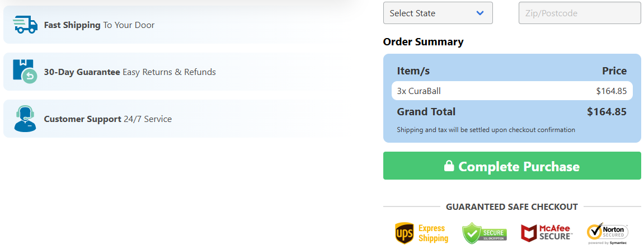
Task: Click the Norton Secured checkmark badge
Action: (x=608, y=233)
